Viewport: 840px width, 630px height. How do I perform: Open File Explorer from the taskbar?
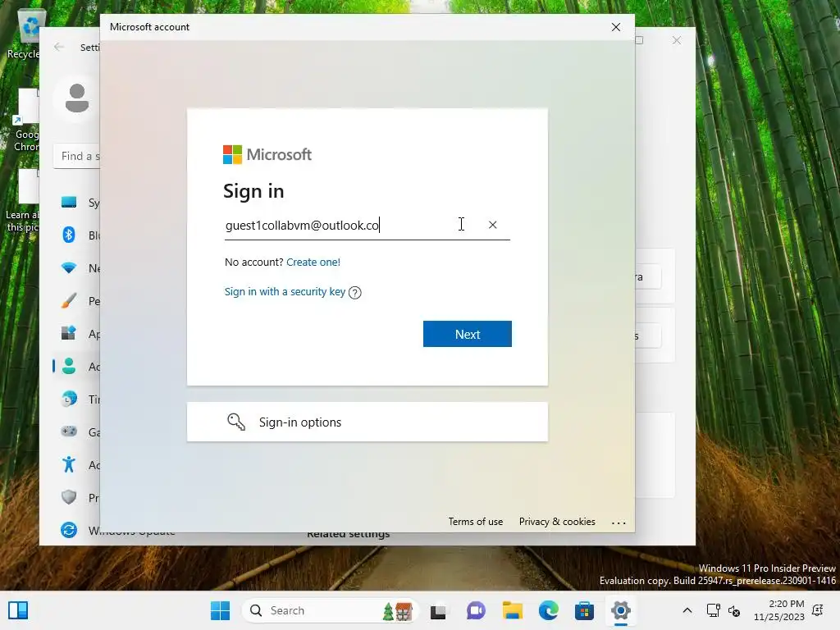(x=512, y=610)
